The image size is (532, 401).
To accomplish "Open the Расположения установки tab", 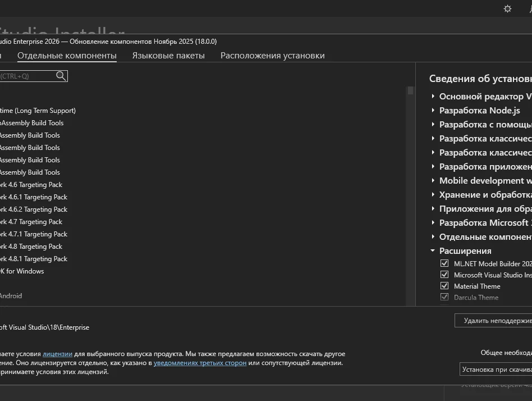I will pos(272,56).
